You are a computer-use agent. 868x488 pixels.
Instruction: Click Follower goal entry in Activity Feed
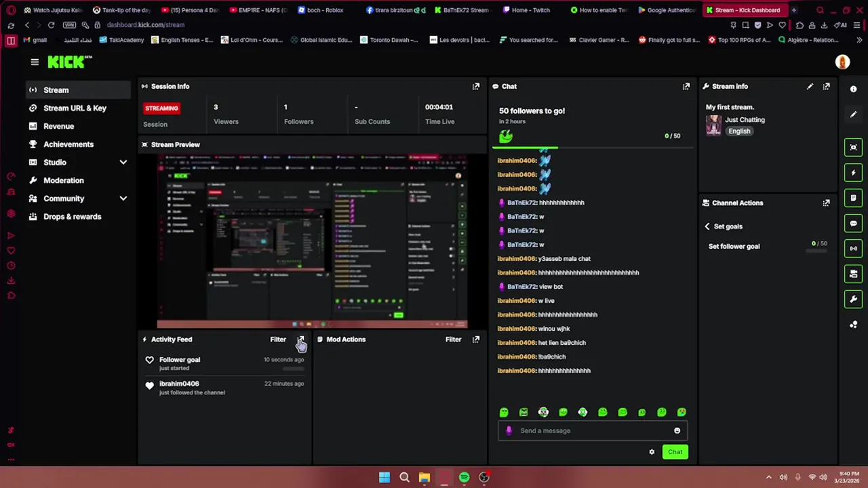click(224, 363)
